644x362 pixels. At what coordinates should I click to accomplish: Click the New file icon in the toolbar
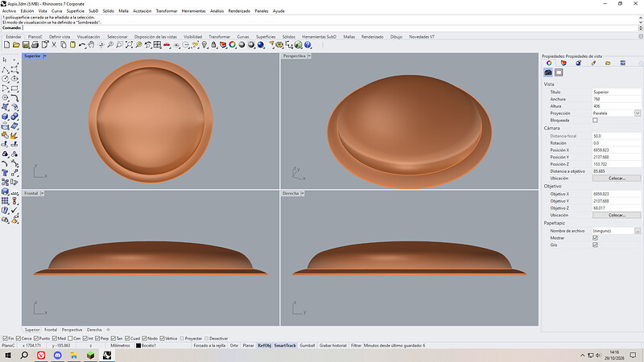pyautogui.click(x=7, y=45)
